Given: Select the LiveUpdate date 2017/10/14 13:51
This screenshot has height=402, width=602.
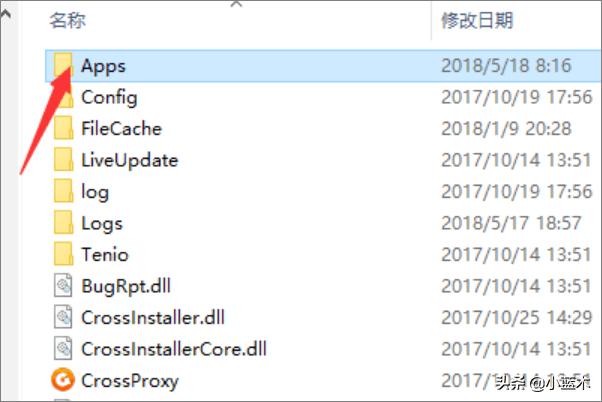Looking at the screenshot, I should point(516,160).
